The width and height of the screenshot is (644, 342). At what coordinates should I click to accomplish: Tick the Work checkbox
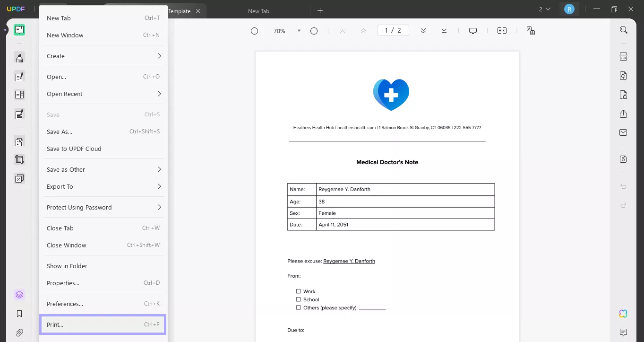pos(298,291)
